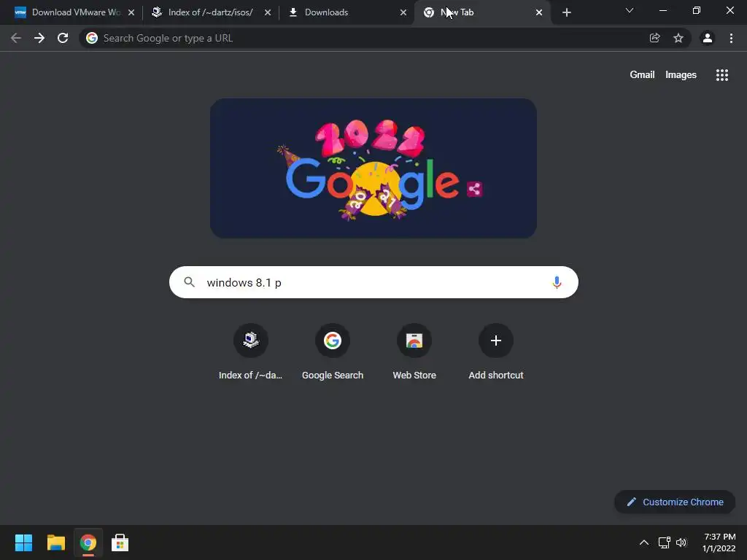Open the Index of /~da... shortcut
The height and width of the screenshot is (560, 747).
pyautogui.click(x=251, y=351)
